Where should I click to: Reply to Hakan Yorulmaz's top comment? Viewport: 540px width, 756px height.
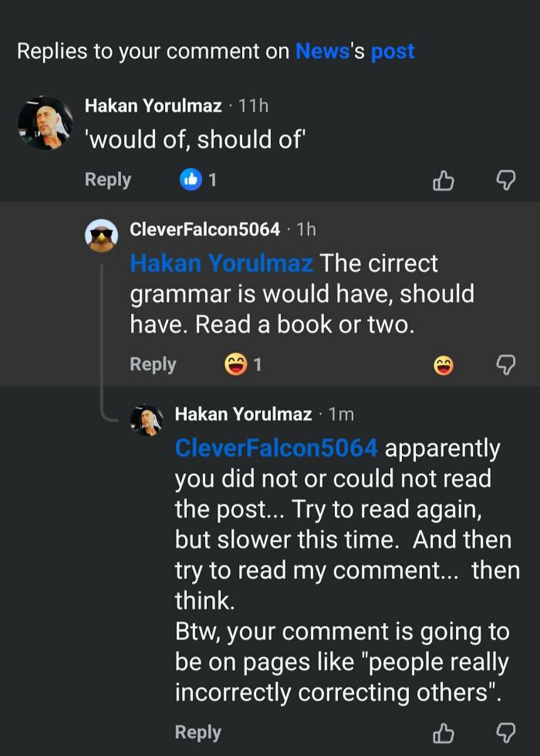click(108, 180)
